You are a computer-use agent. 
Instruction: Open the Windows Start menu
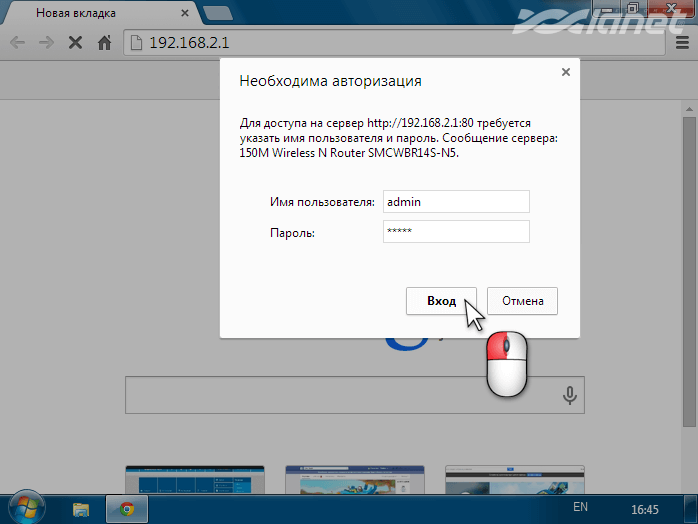coord(27,508)
